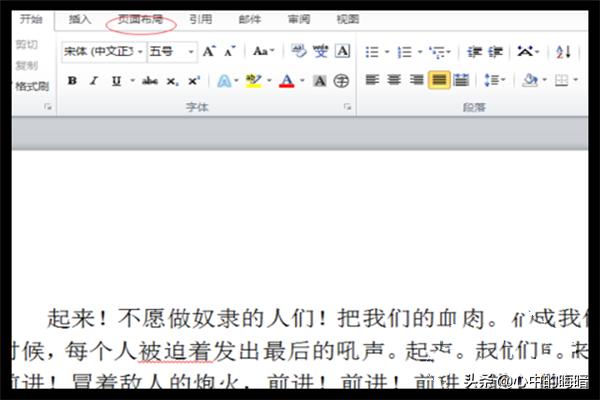The width and height of the screenshot is (600, 400).
Task: Click the Asian Layout icon
Action: (x=525, y=51)
